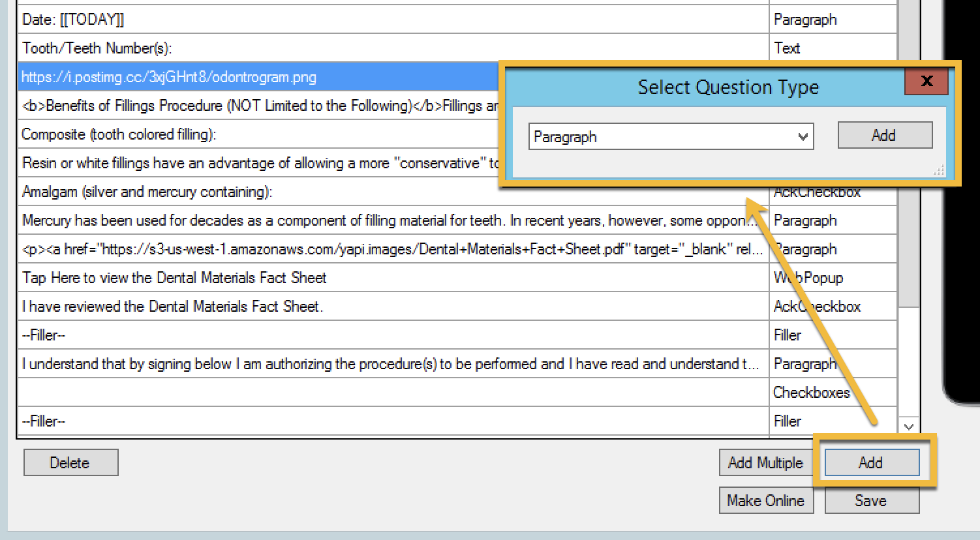Click Paragraph type of Mercury row
980x540 pixels.
pyautogui.click(x=833, y=220)
